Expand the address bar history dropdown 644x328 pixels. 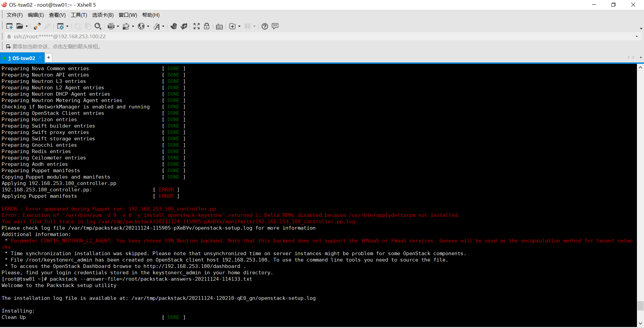[637, 36]
